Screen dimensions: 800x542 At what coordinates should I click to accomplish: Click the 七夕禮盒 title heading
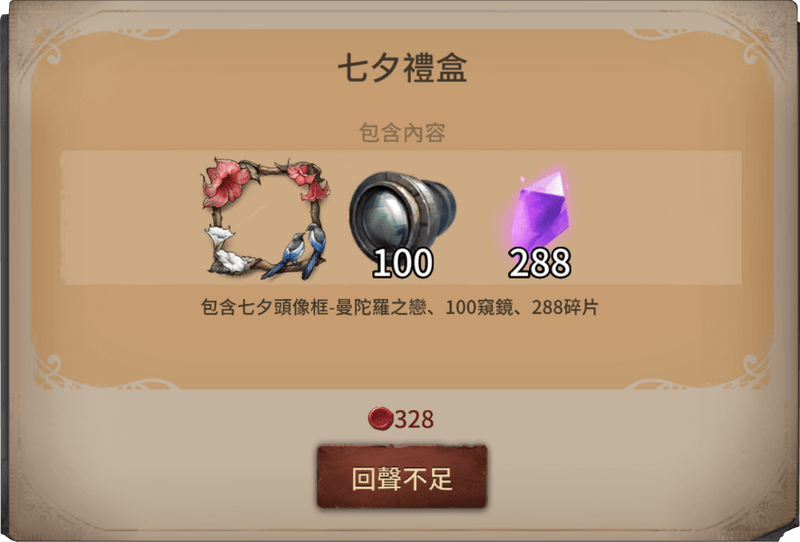(402, 68)
